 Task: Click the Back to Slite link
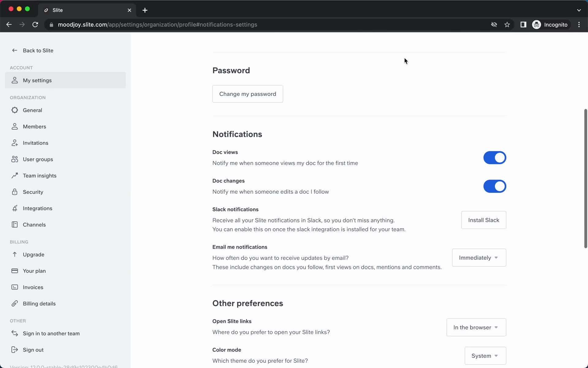click(32, 50)
